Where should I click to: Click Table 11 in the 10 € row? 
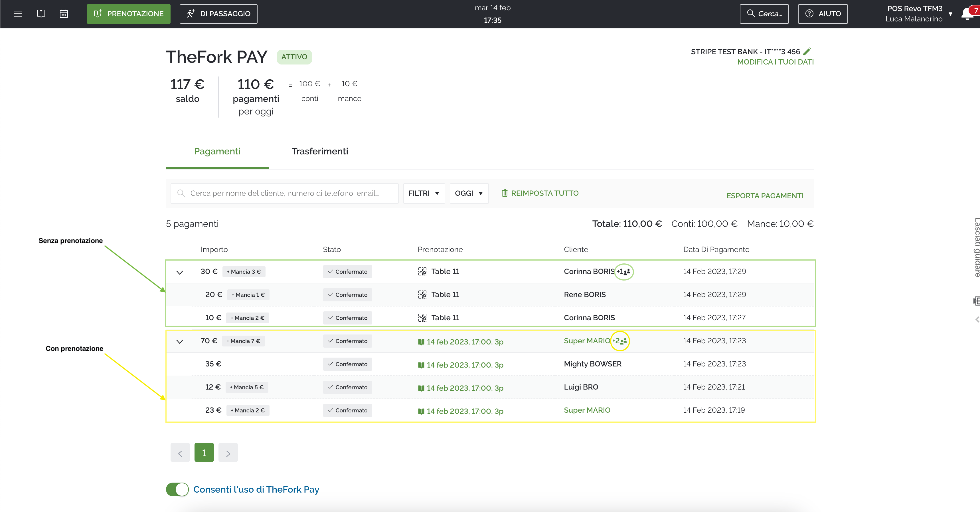pyautogui.click(x=445, y=317)
